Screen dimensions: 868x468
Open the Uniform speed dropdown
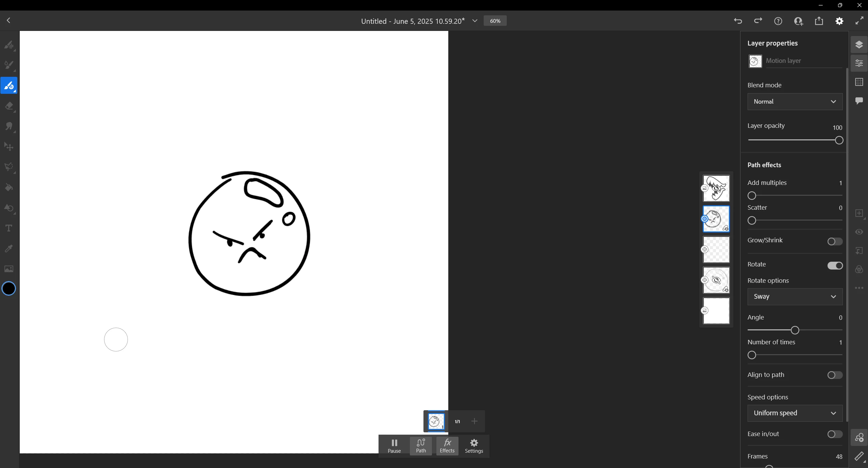(795, 413)
